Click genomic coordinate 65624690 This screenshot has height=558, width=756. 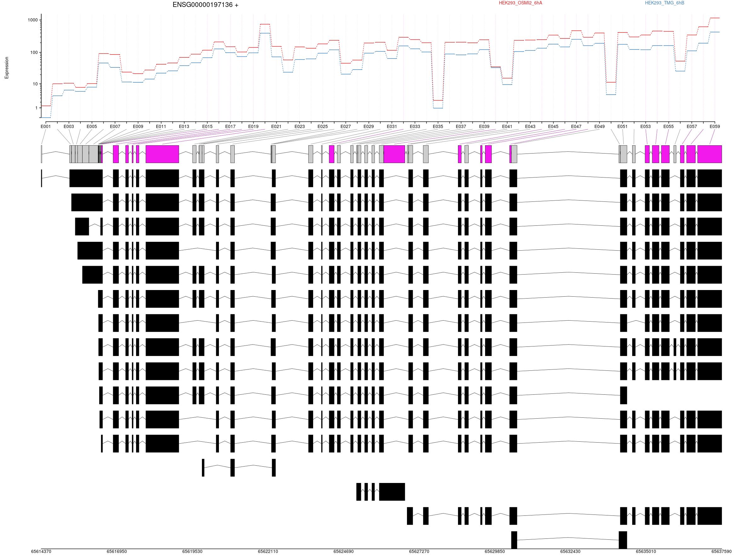(x=344, y=552)
